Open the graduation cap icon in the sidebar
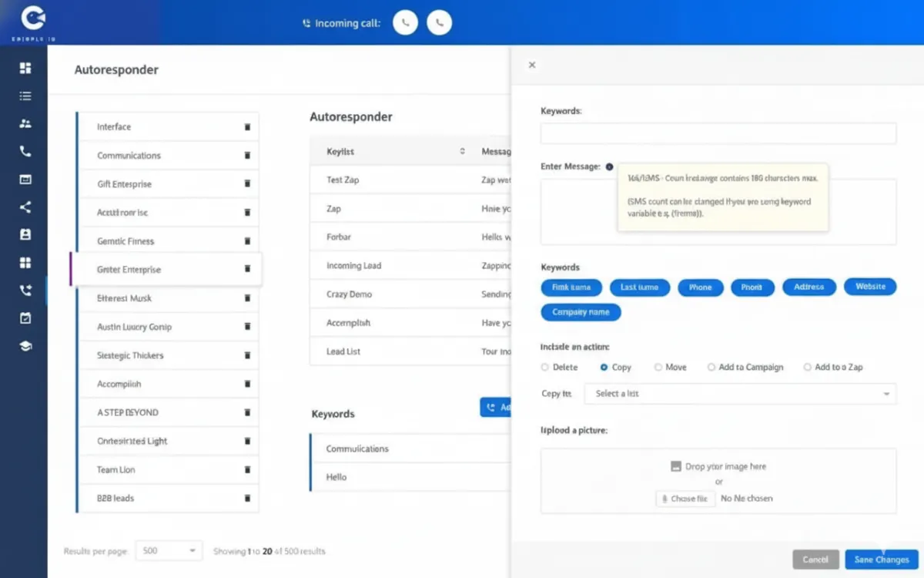This screenshot has width=924, height=578. pos(25,346)
